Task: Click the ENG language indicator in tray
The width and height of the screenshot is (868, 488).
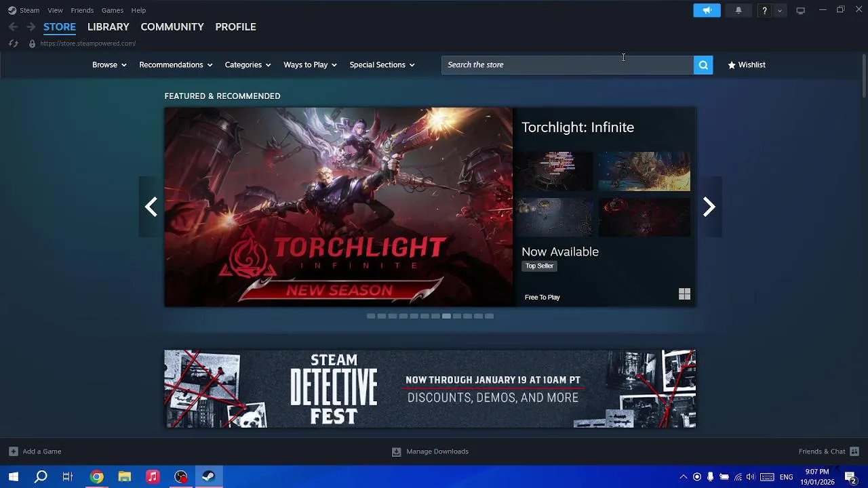Action: [786, 477]
